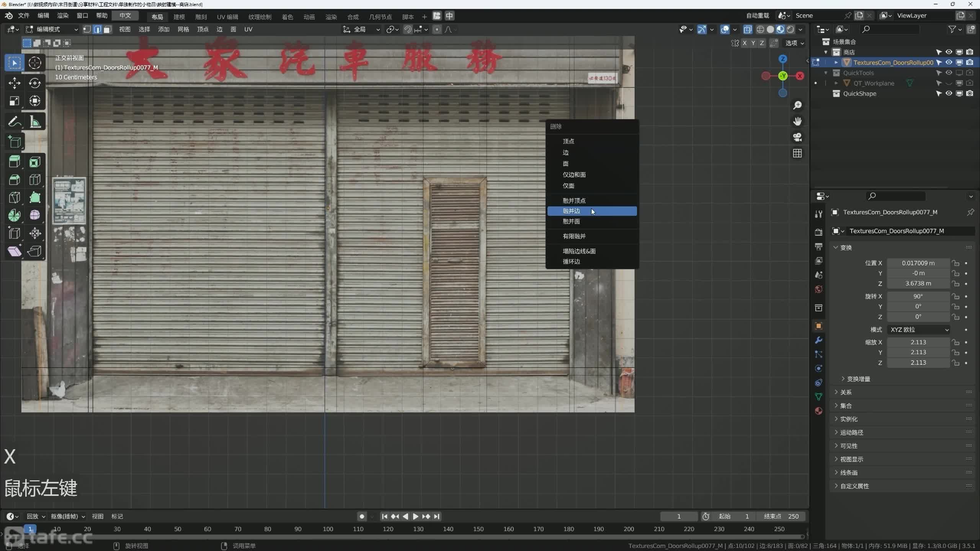Viewport: 980px width, 551px height.
Task: Select the Transform tool
Action: click(35, 101)
